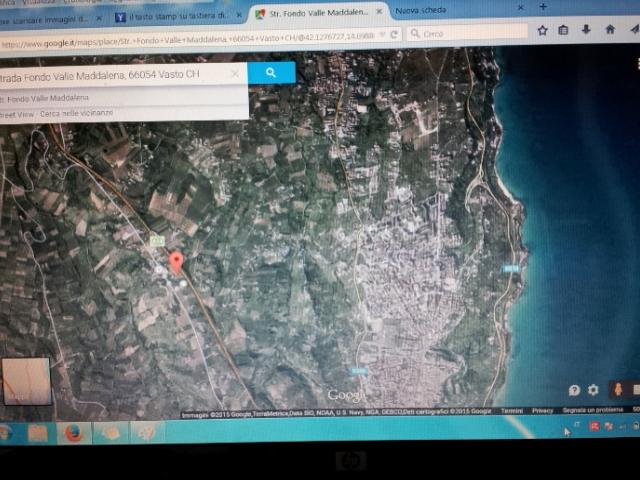Switch to the Nuova scheda tab
Image resolution: width=640 pixels, height=480 pixels.
tap(425, 10)
